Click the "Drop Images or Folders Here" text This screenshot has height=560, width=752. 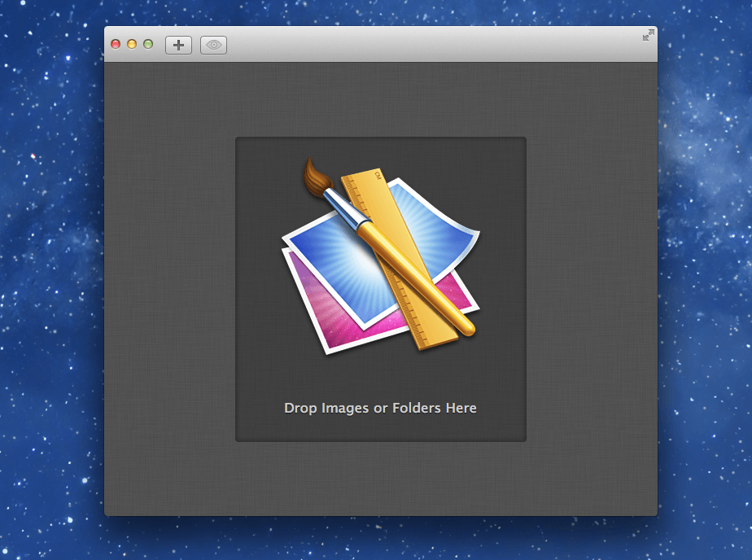click(x=380, y=408)
